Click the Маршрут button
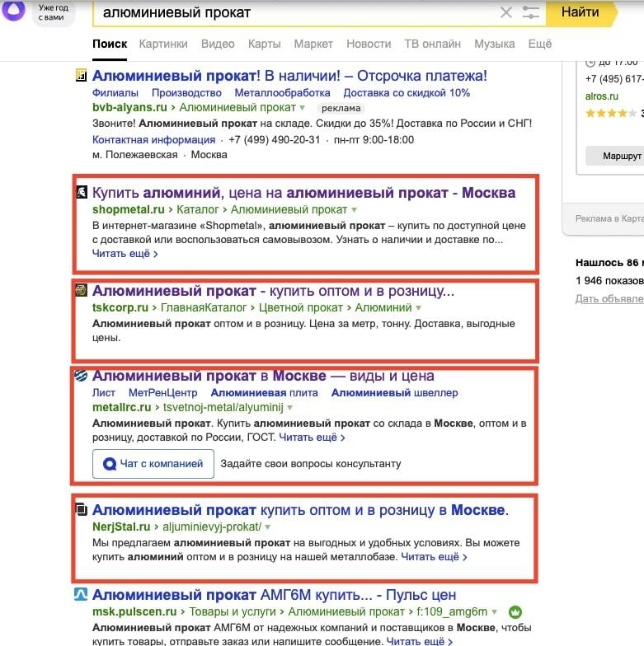The width and height of the screenshot is (644, 646). 617,156
